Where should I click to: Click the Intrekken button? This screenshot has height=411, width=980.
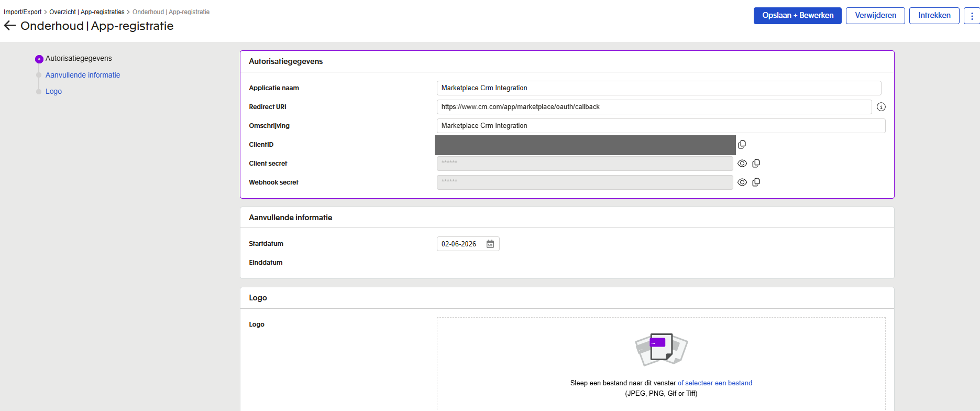coord(934,16)
